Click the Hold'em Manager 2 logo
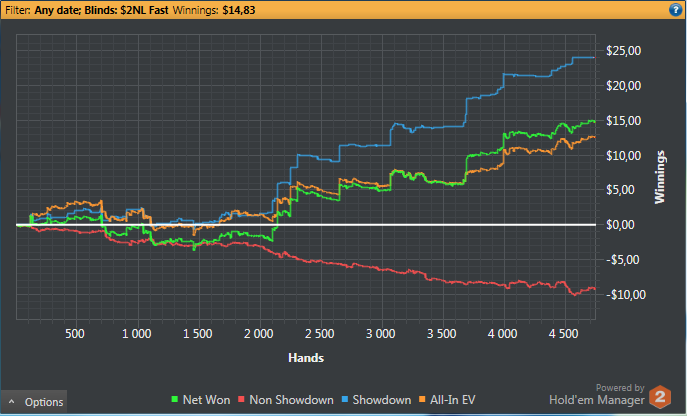The image size is (687, 416). [x=660, y=397]
